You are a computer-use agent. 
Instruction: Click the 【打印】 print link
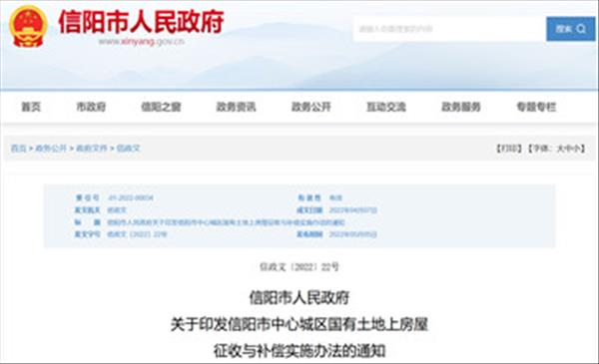(x=509, y=149)
